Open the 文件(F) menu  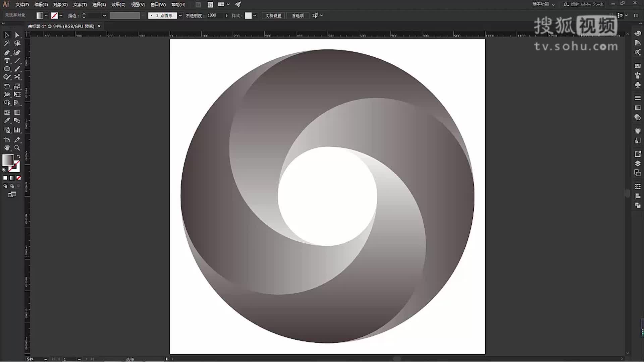tap(22, 5)
